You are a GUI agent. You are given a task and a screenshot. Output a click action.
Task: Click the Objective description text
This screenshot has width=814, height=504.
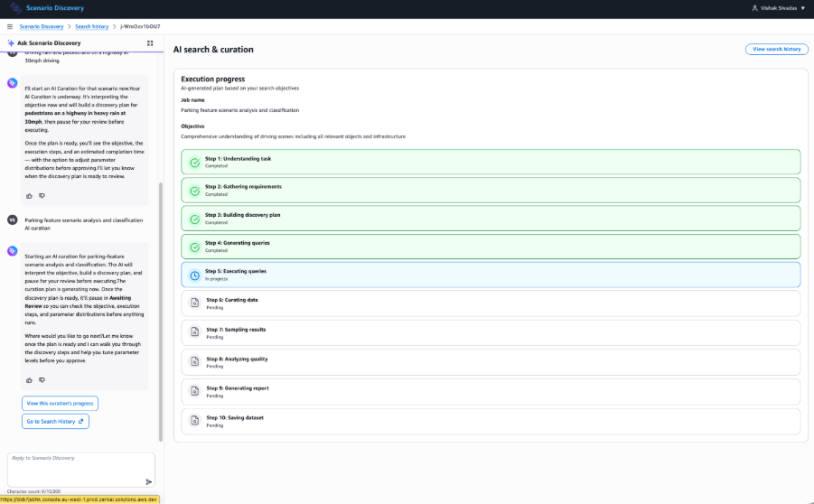(294, 136)
